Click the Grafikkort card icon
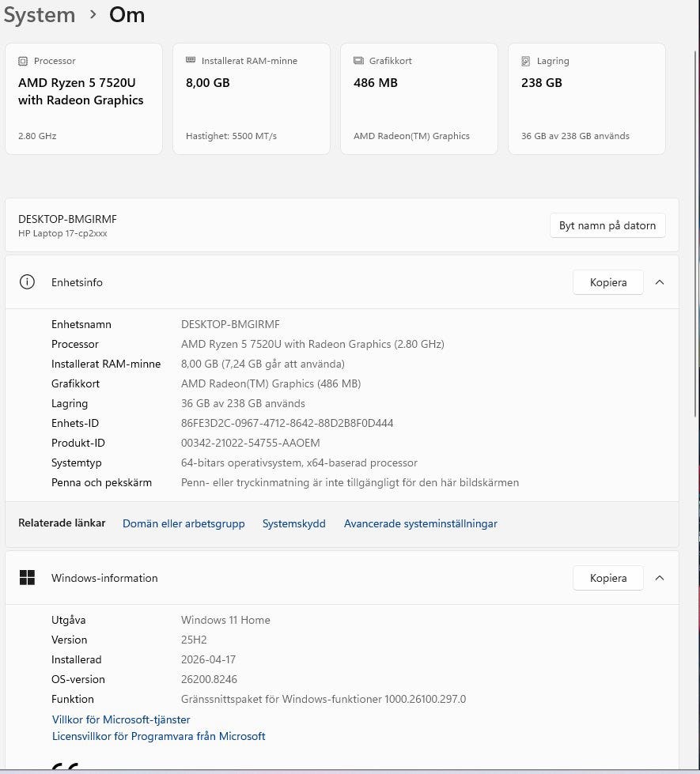 358,61
